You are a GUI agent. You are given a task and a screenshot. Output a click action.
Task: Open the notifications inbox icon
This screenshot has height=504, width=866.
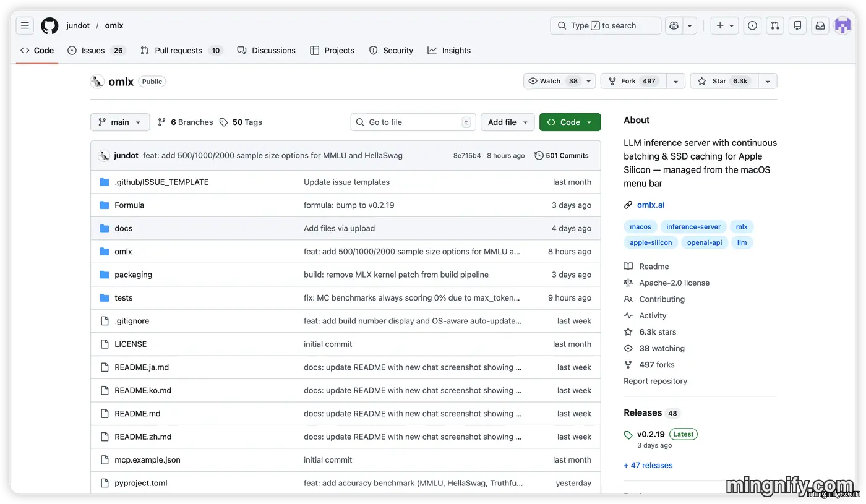(x=820, y=25)
